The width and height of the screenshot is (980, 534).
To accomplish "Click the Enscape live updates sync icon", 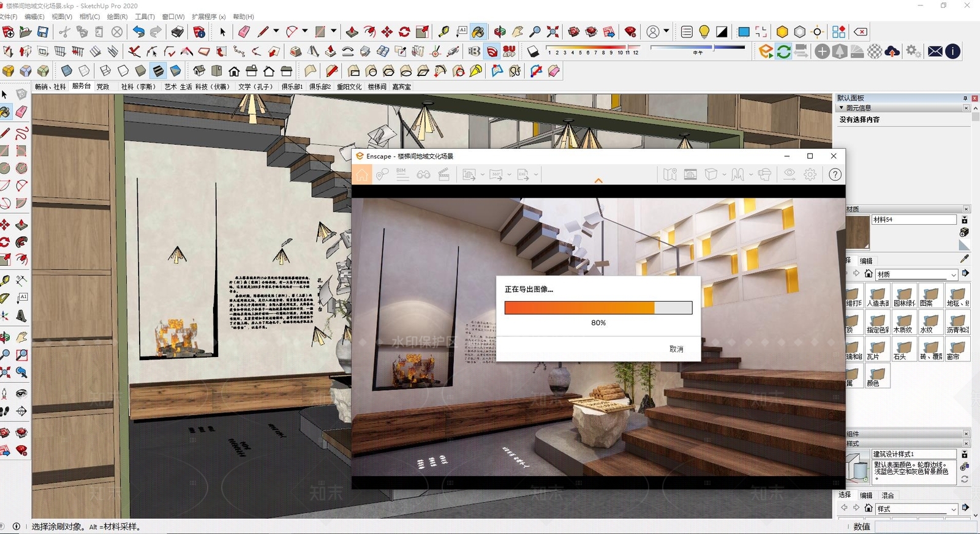I will tap(783, 51).
